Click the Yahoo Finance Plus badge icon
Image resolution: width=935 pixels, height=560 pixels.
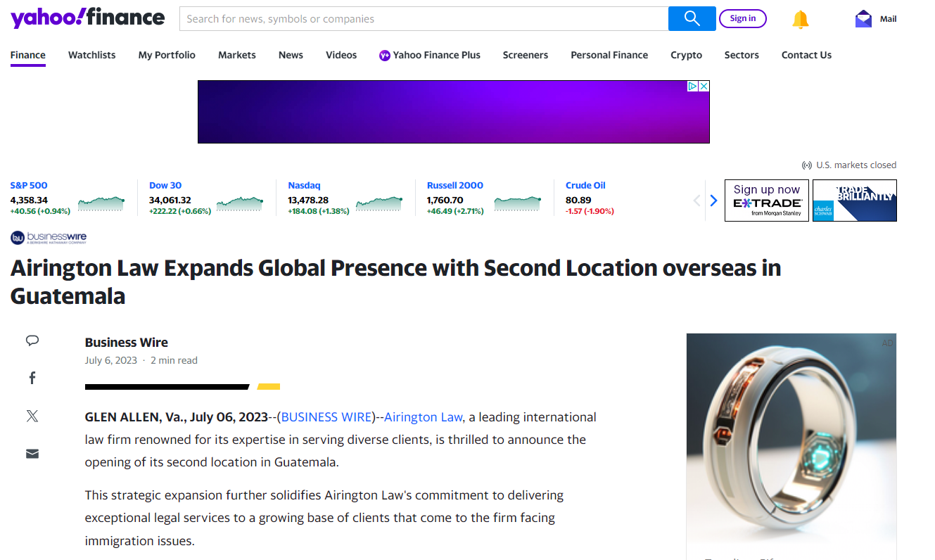pos(385,55)
